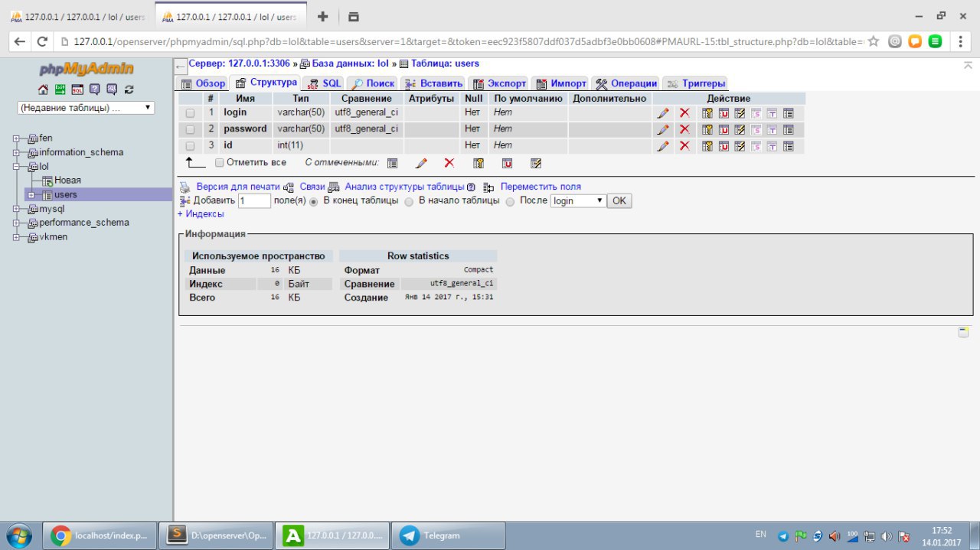Image resolution: width=980 pixels, height=550 pixels.
Task: Expand the fen database node
Action: (x=17, y=138)
